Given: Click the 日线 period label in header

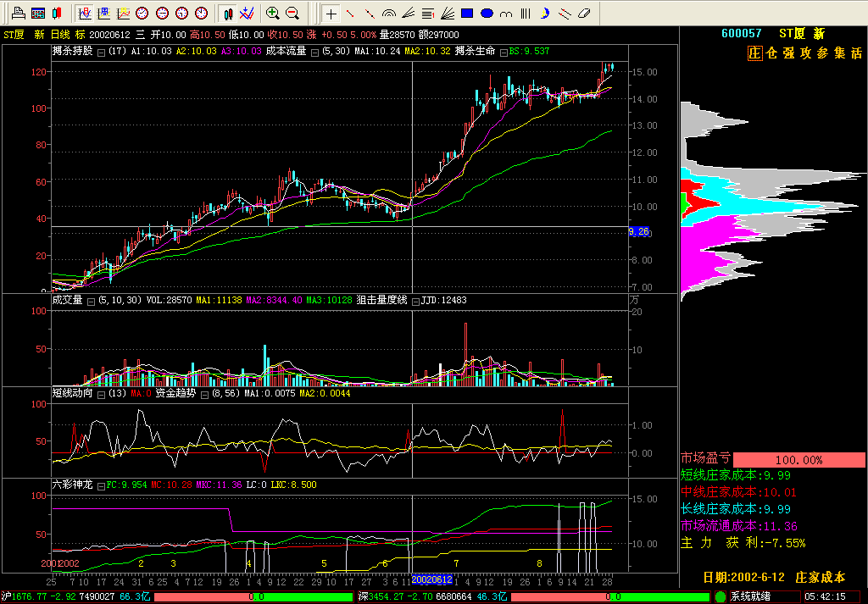Looking at the screenshot, I should tap(60, 35).
